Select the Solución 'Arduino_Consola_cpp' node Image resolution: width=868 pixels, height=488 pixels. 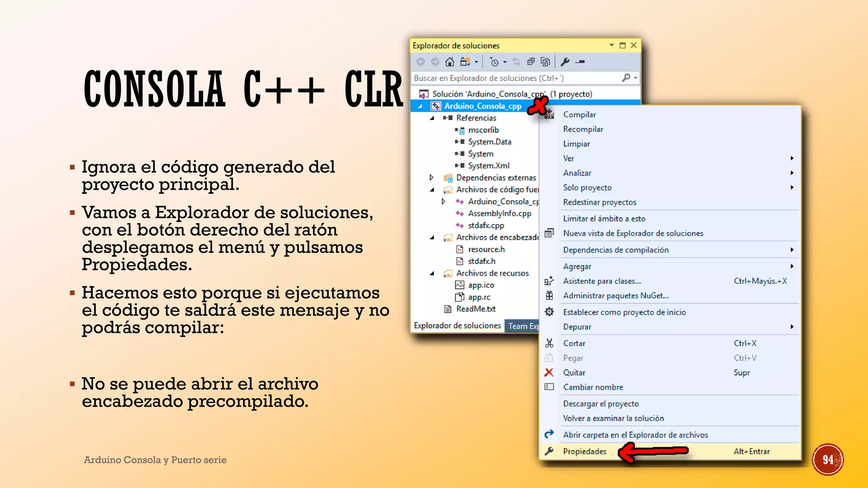point(512,94)
